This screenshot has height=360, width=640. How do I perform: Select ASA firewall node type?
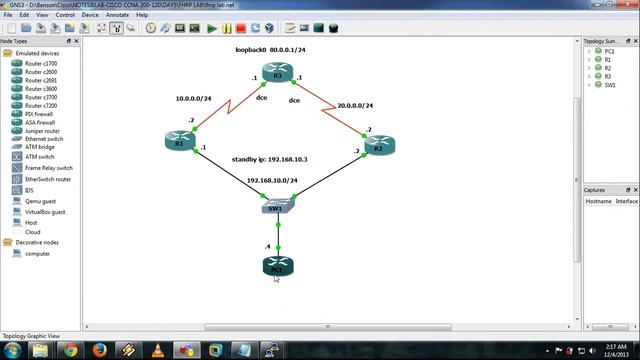tap(40, 122)
